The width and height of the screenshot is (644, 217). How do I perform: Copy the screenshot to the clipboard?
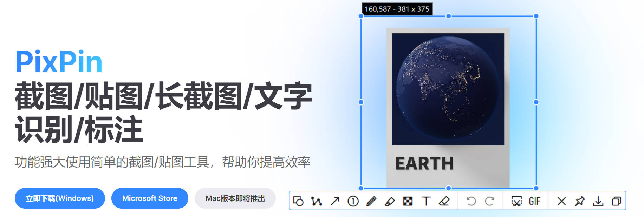[616, 201]
